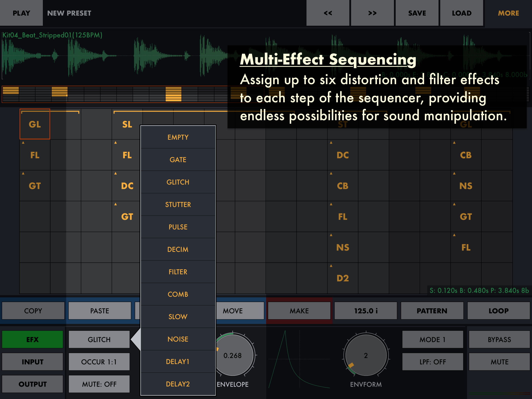Select DC cell below SL column's FL
Screen dimensions: 532x399
point(127,186)
